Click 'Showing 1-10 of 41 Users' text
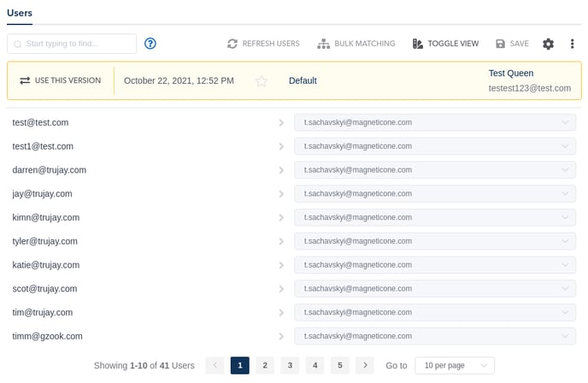Screen dimensions: 588x383 tap(144, 365)
